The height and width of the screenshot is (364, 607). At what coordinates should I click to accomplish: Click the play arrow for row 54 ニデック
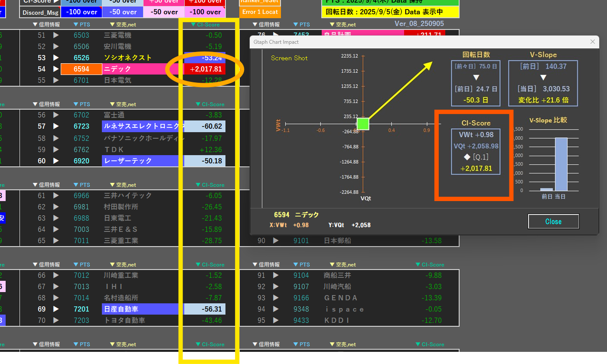pyautogui.click(x=56, y=69)
